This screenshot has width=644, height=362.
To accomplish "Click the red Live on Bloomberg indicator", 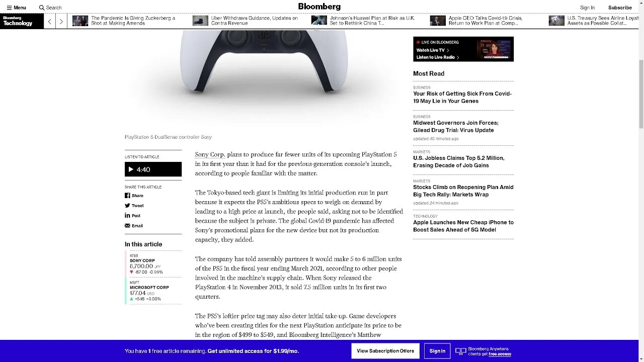I will coord(418,42).
